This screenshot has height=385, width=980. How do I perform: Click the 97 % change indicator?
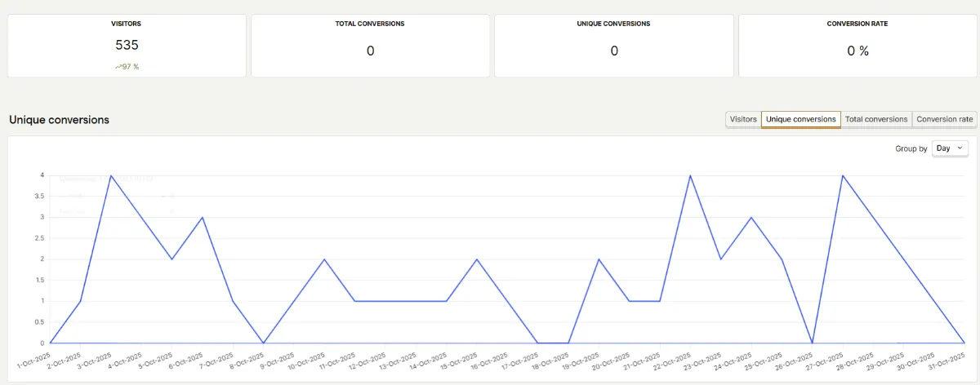coord(131,67)
